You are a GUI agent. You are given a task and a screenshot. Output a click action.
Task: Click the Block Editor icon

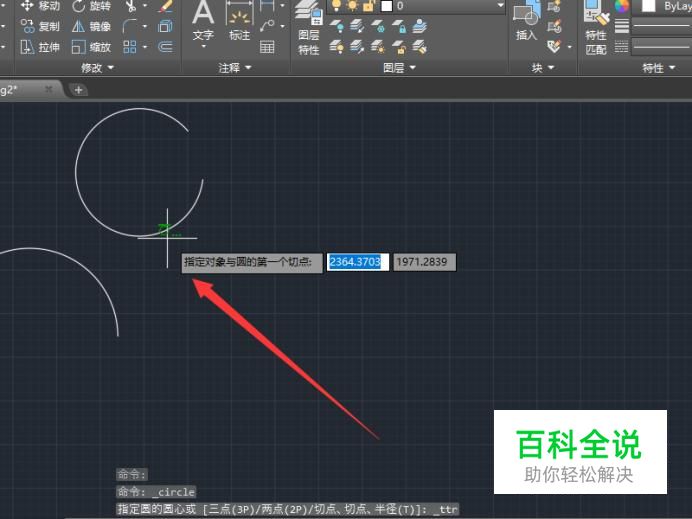point(554,26)
